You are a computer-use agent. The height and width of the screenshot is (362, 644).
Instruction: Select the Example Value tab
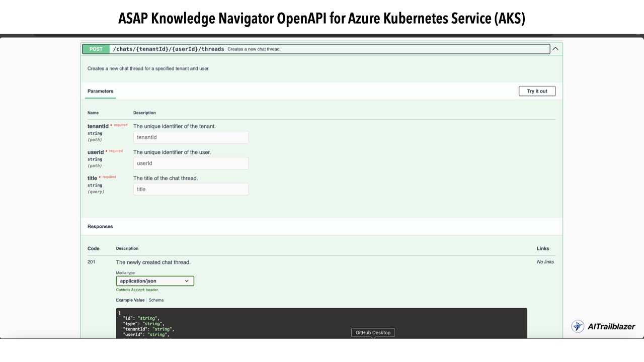[x=130, y=300]
